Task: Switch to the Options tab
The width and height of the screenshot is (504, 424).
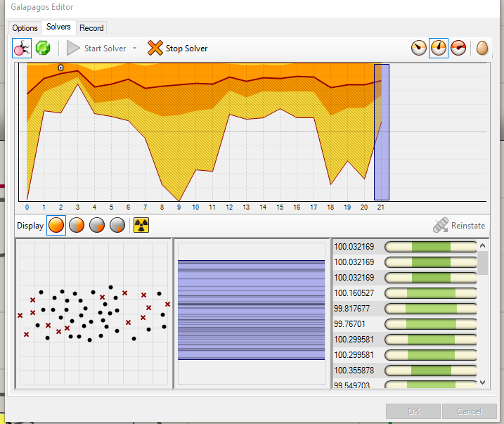Action: 25,28
